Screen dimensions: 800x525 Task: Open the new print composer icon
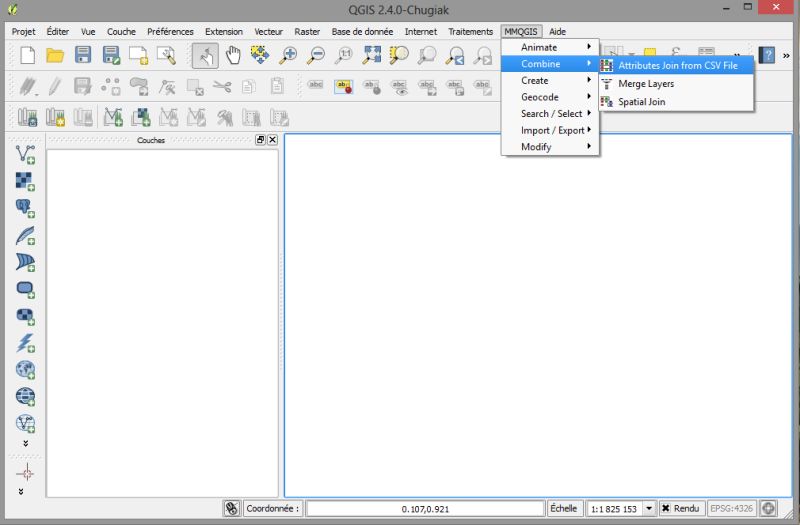pyautogui.click(x=138, y=55)
